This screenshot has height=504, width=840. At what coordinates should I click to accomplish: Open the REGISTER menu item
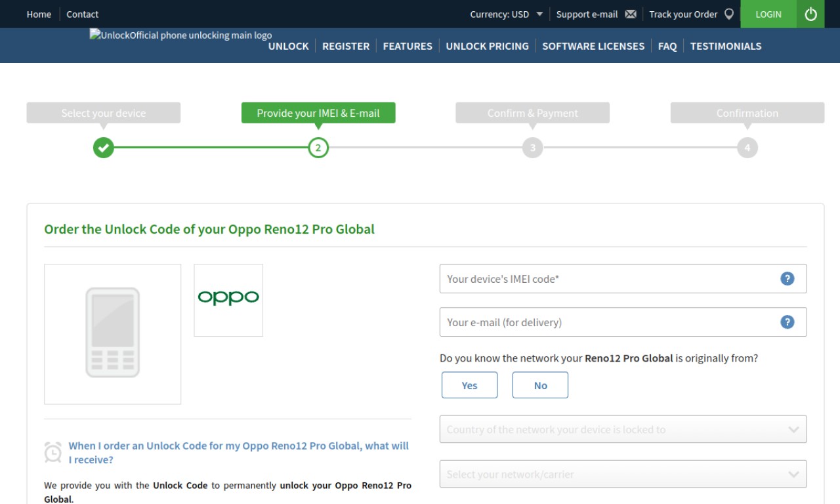346,46
